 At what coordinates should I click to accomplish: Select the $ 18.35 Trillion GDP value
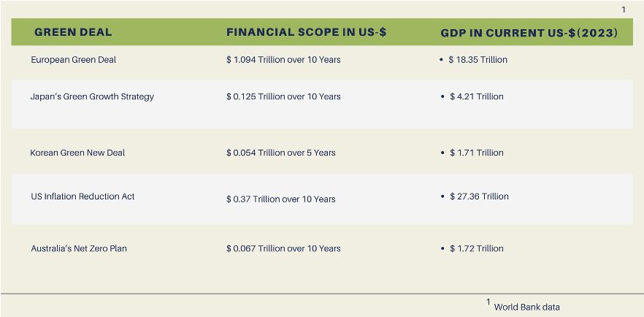(478, 60)
